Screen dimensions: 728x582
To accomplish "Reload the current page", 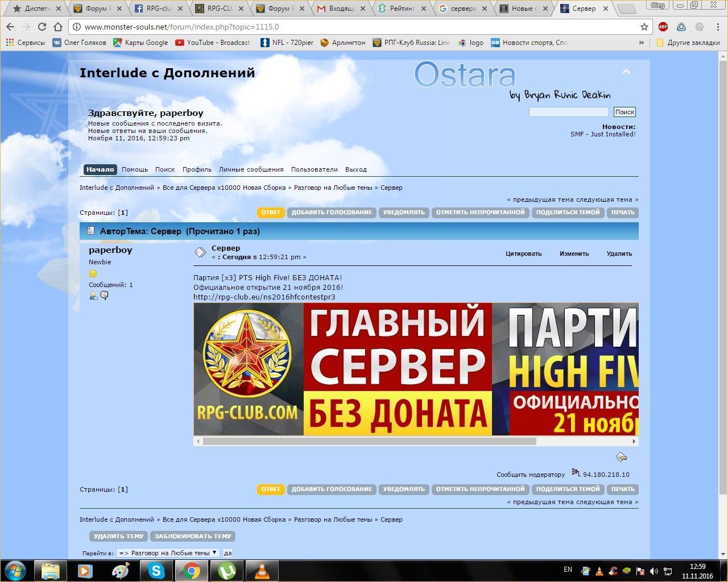I will pyautogui.click(x=42, y=27).
